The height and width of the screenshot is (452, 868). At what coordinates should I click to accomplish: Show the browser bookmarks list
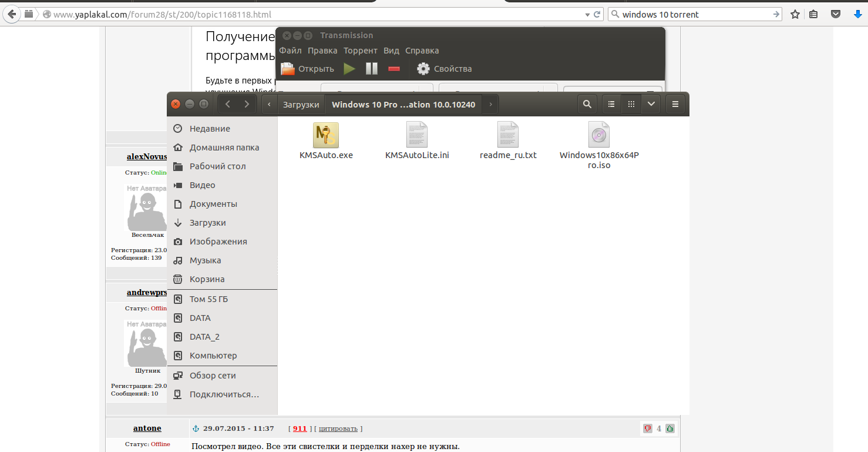point(813,14)
